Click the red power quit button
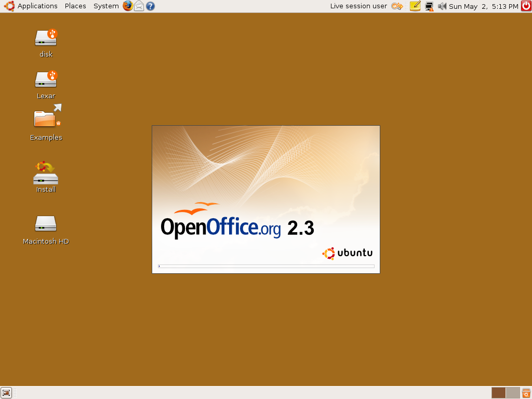 click(x=526, y=6)
